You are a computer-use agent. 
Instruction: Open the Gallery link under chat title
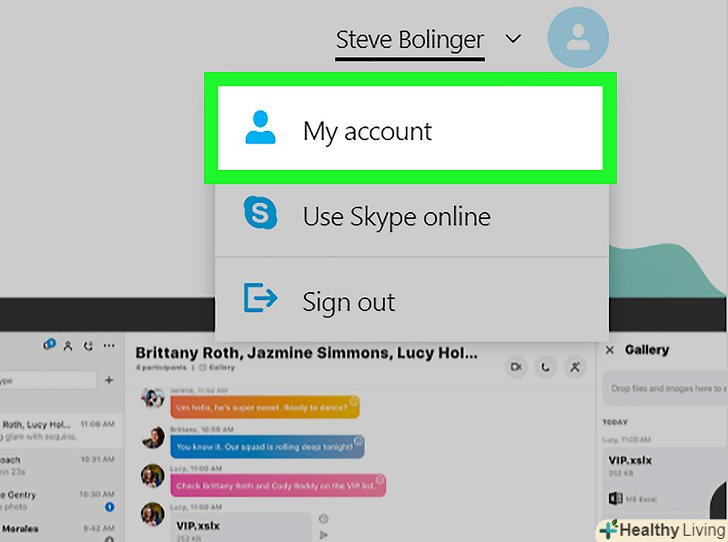(217, 367)
